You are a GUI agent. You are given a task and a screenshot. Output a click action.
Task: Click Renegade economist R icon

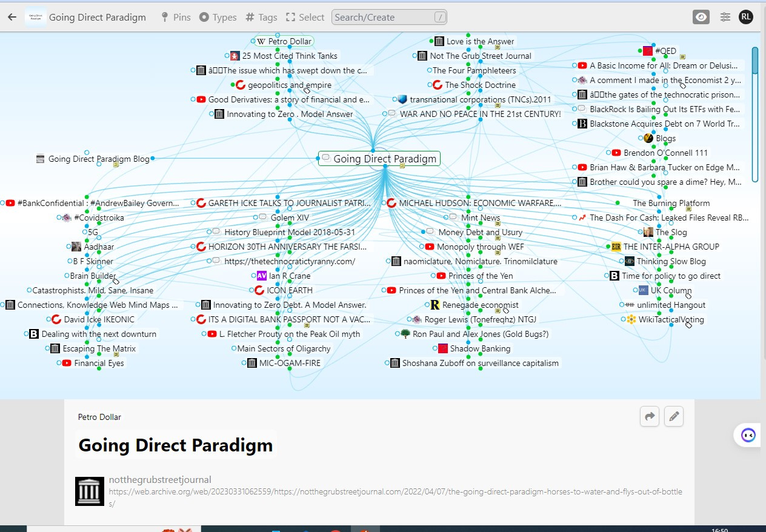[x=435, y=305]
